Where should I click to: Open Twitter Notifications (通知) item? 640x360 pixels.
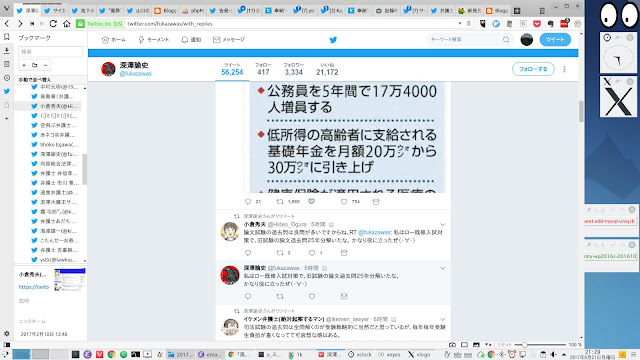click(191, 40)
